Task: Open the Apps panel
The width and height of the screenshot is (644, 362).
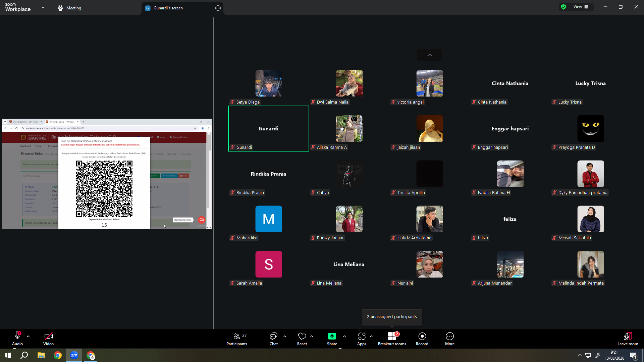Action: (x=362, y=339)
